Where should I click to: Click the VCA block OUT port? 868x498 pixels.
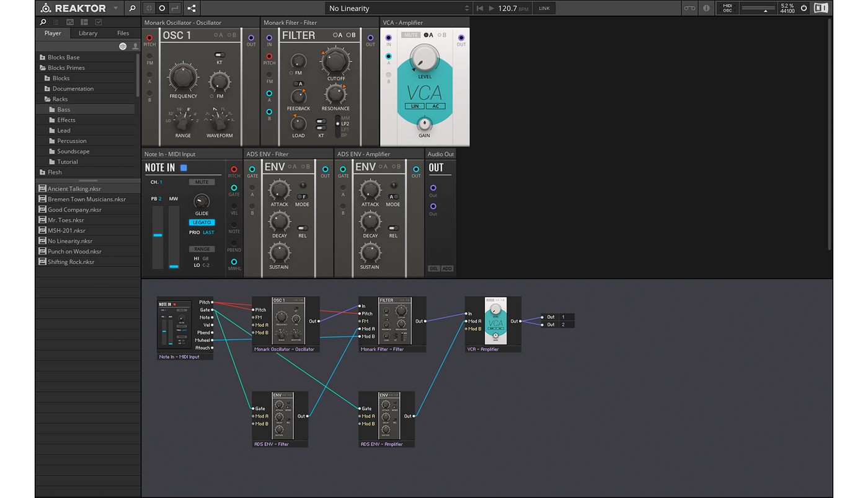(x=461, y=38)
